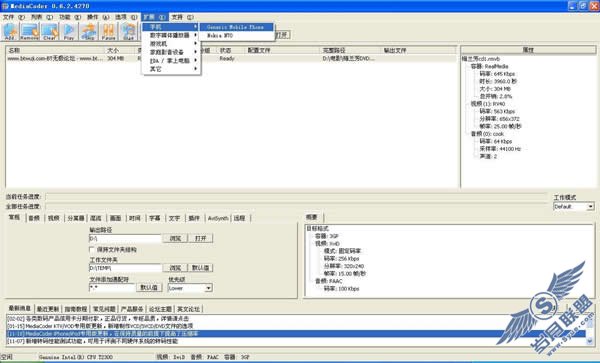
Task: Click the 全部任务进度 progress bar
Action: 297,206
